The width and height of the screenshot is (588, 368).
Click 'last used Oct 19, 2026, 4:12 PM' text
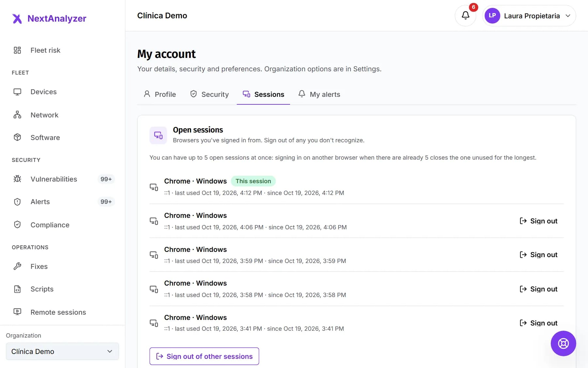(219, 193)
